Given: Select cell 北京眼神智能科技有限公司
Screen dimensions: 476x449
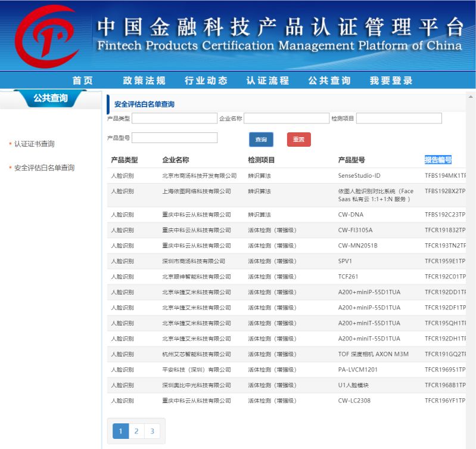Looking at the screenshot, I should (197, 277).
